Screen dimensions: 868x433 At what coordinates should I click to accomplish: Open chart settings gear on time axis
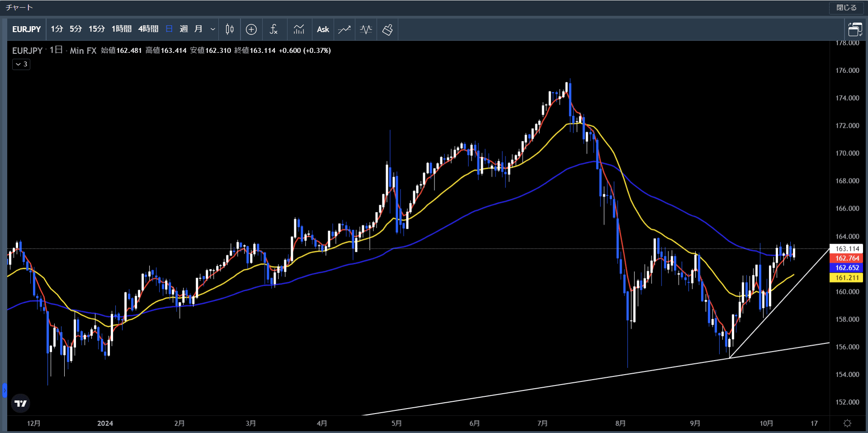(x=847, y=424)
